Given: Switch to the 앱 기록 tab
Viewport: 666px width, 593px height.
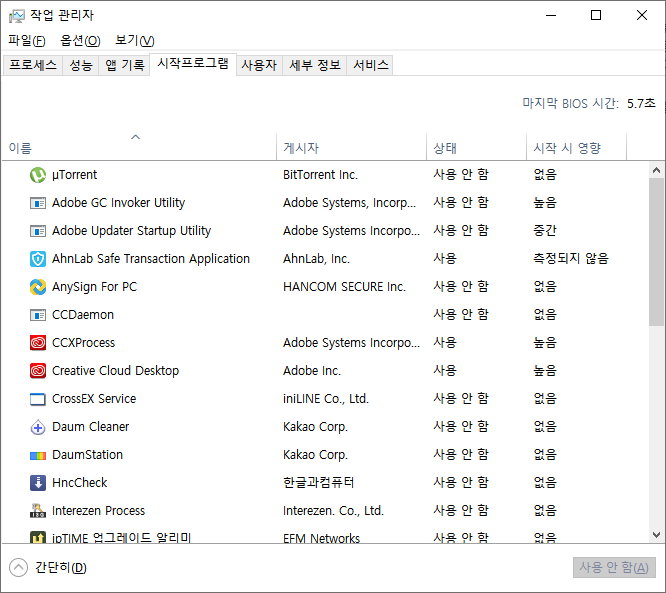Looking at the screenshot, I should tap(124, 65).
